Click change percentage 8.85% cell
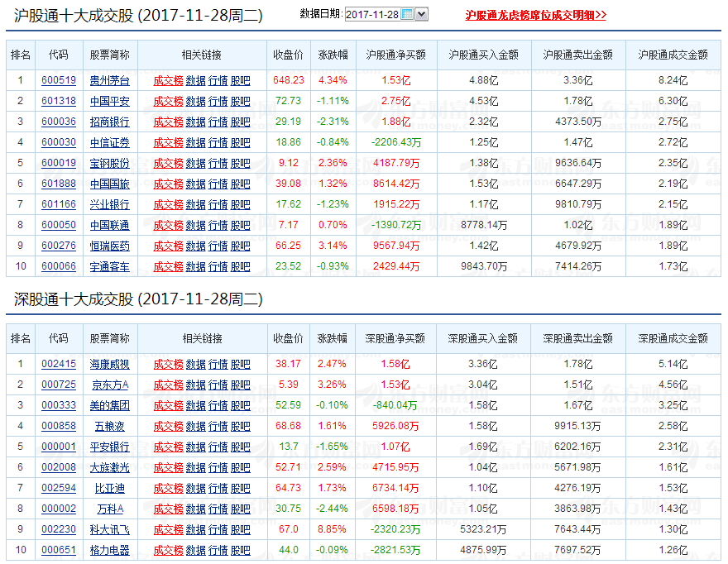This screenshot has height=564, width=728. [x=332, y=529]
